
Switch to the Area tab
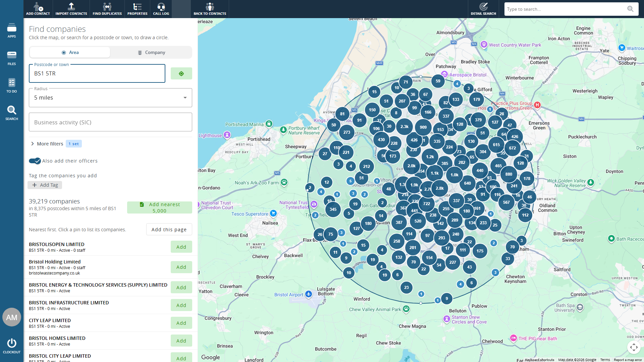pos(70,53)
